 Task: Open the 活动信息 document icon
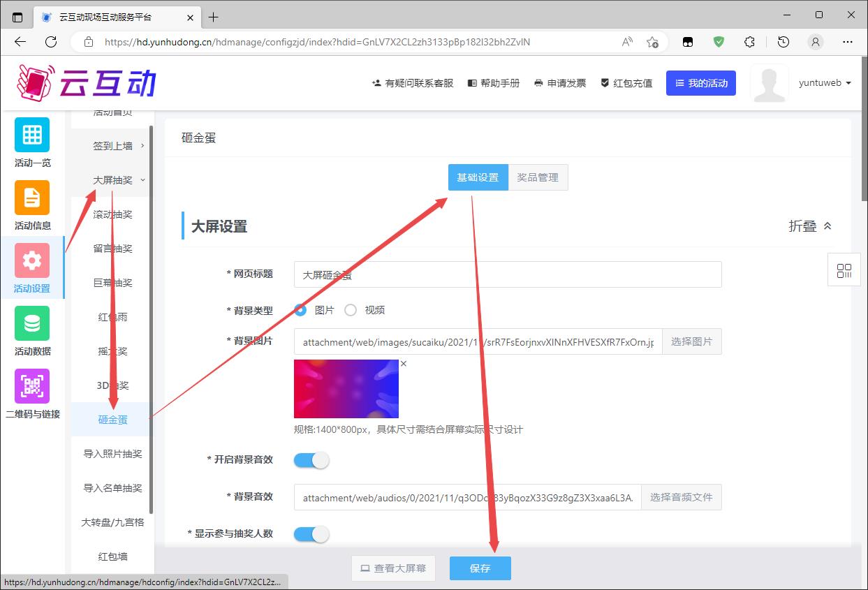pos(32,198)
